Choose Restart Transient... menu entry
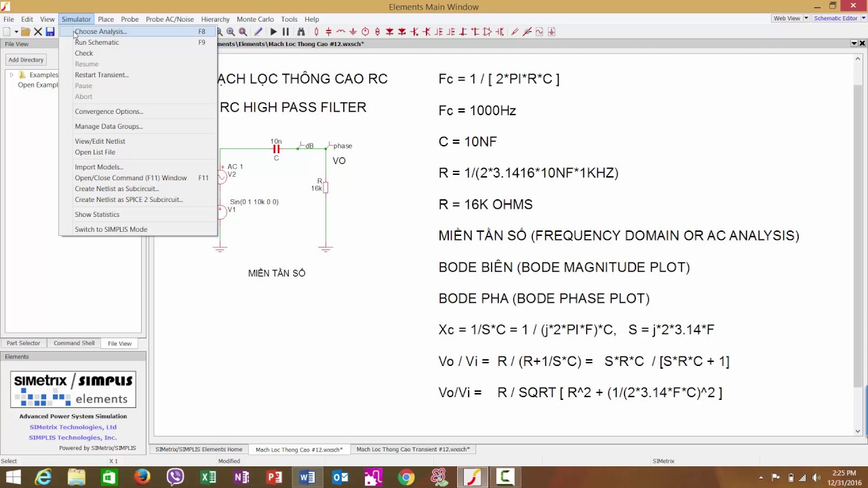868x488 pixels. click(x=138, y=75)
